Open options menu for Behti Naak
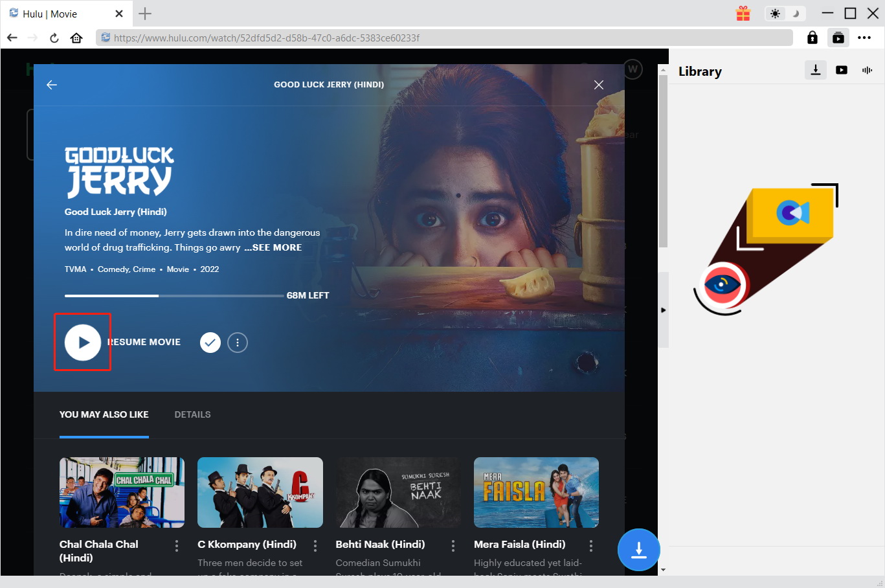 pyautogui.click(x=453, y=546)
